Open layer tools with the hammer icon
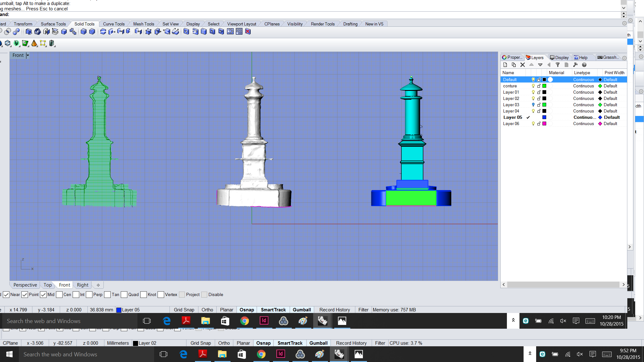644x362 pixels. coord(576,65)
